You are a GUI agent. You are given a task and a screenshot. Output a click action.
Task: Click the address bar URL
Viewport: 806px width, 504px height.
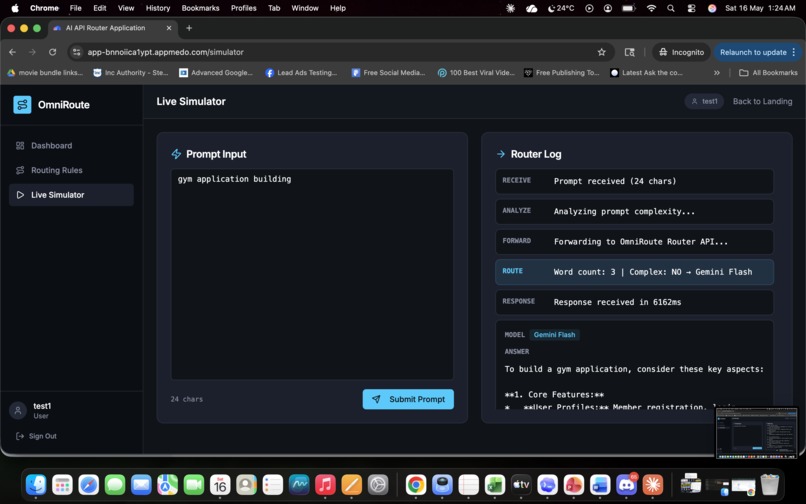tap(166, 52)
